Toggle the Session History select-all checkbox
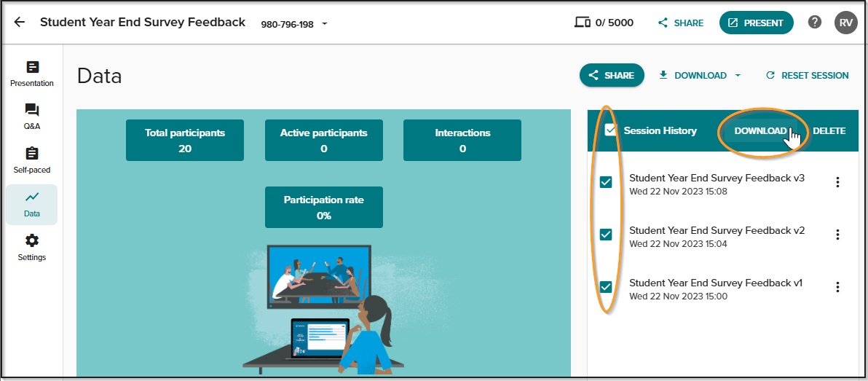868x381 pixels. pyautogui.click(x=611, y=130)
